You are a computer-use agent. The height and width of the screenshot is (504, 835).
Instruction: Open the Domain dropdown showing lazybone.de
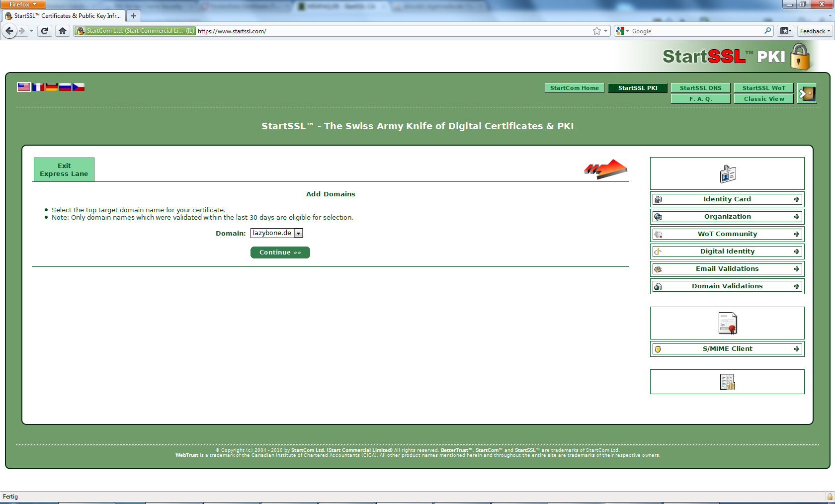[x=277, y=233]
